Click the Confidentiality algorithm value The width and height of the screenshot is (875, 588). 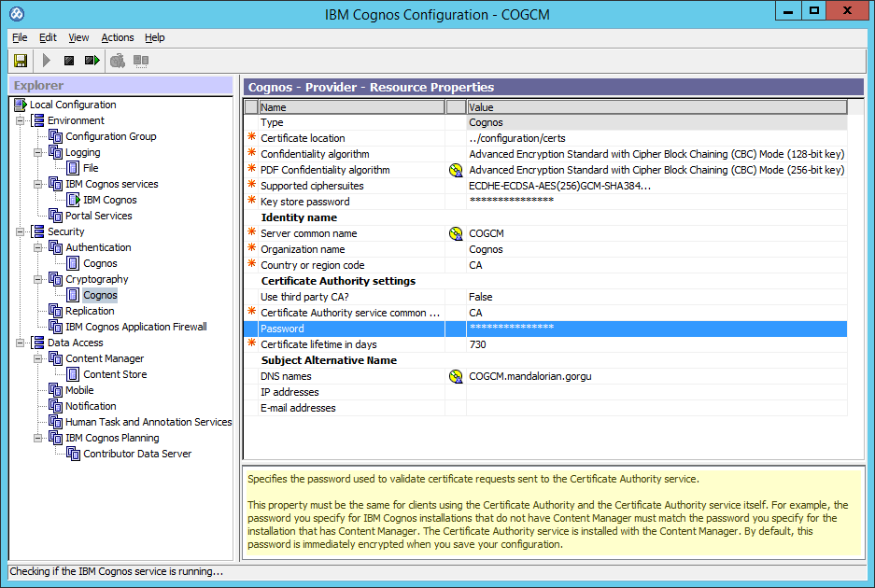pyautogui.click(x=656, y=154)
